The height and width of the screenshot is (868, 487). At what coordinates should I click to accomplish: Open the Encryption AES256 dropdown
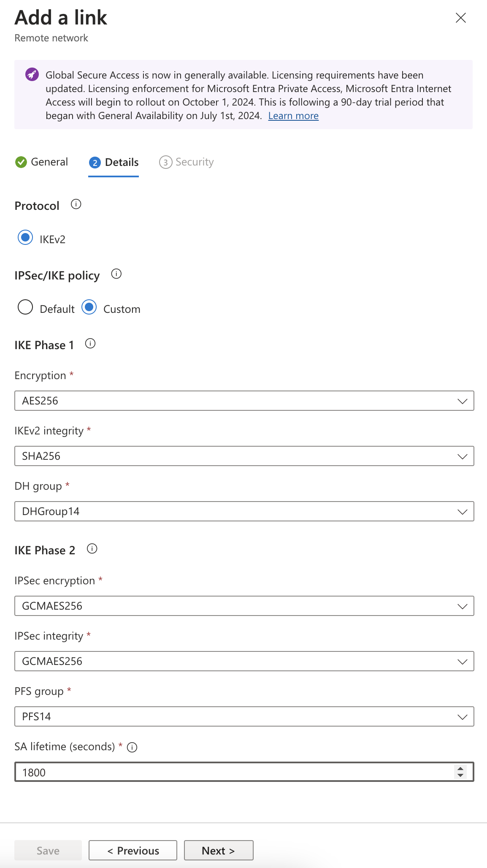coord(244,401)
